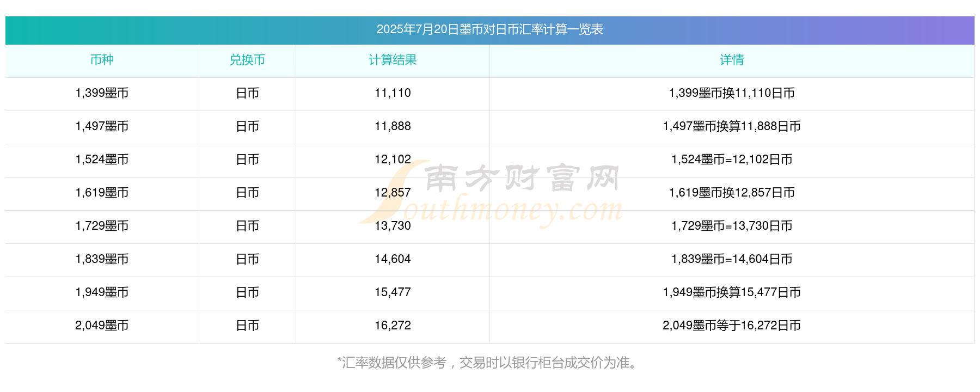The width and height of the screenshot is (980, 392).
Task: Click detail text 1,497墨币换算11,888日币
Action: [x=732, y=126]
